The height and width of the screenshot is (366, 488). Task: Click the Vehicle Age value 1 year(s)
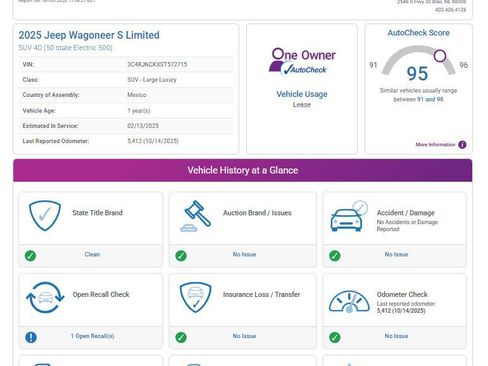[x=139, y=111]
